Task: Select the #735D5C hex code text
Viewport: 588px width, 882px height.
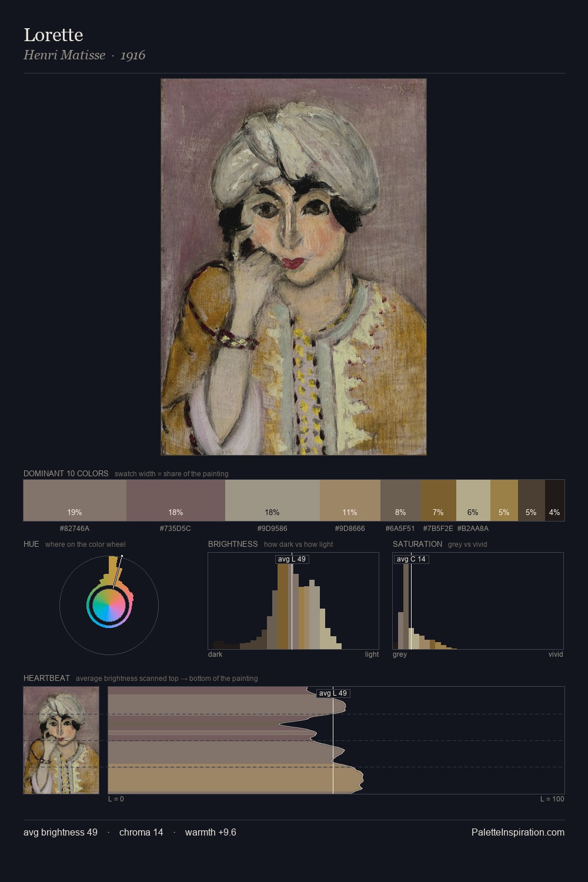Action: point(175,529)
